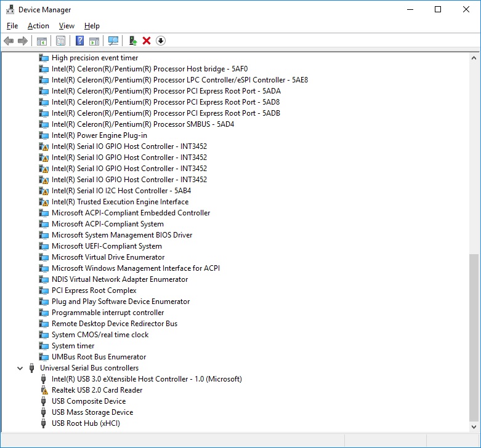The width and height of the screenshot is (481, 448).
Task: Select Plug and Play Software Device Enumerator
Action: [x=121, y=302]
